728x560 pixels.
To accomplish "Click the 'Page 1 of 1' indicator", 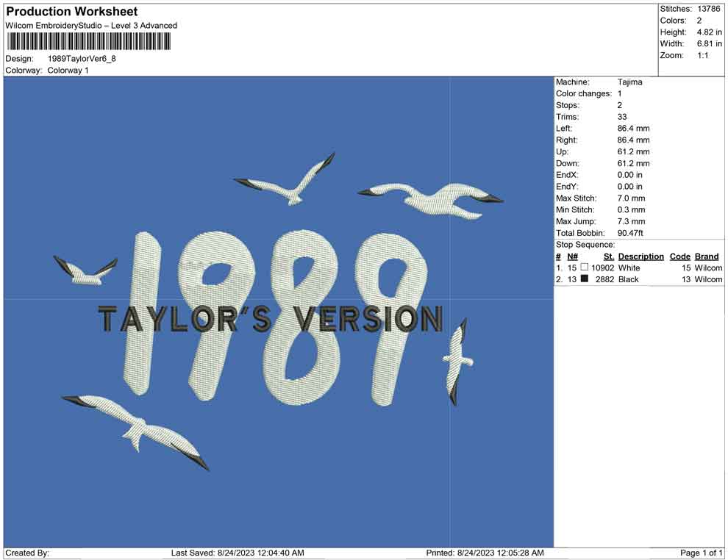I will 701,553.
